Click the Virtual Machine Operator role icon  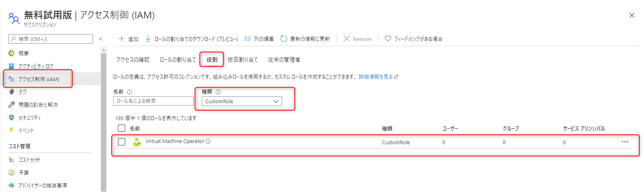pyautogui.click(x=137, y=142)
